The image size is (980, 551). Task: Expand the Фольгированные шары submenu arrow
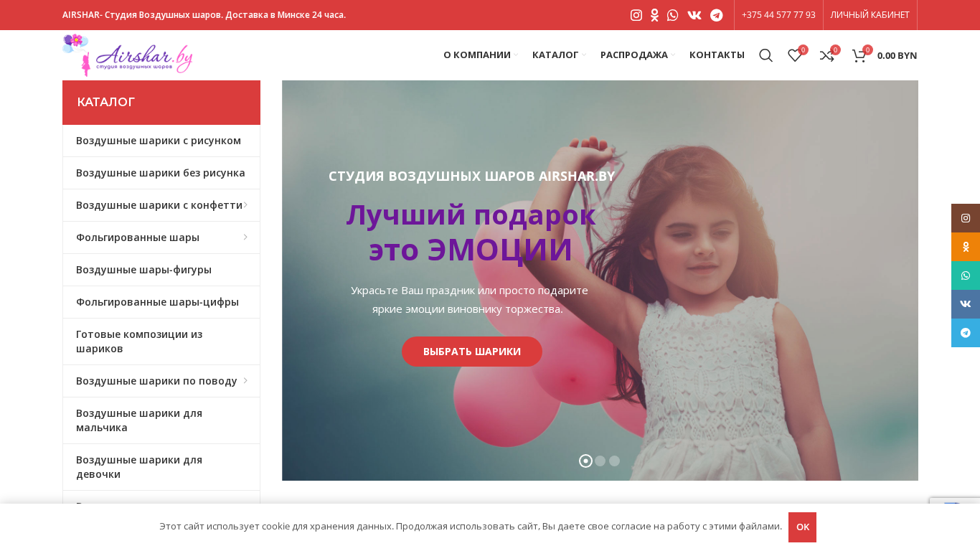click(245, 237)
